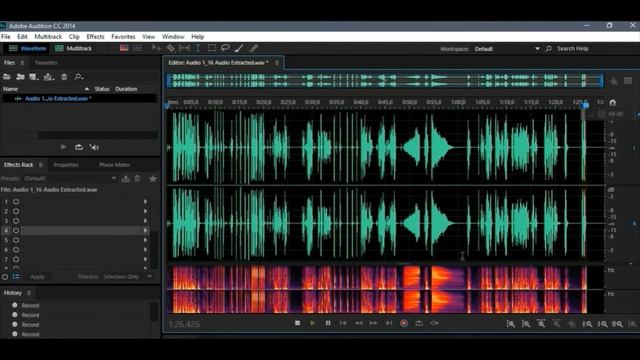Open effect list arrow for slot 4
The image size is (640, 360).
pos(145,230)
